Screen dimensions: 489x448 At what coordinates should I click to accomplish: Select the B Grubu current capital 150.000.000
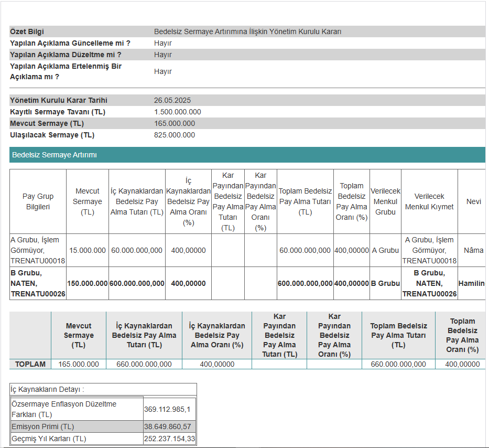pyautogui.click(x=88, y=283)
